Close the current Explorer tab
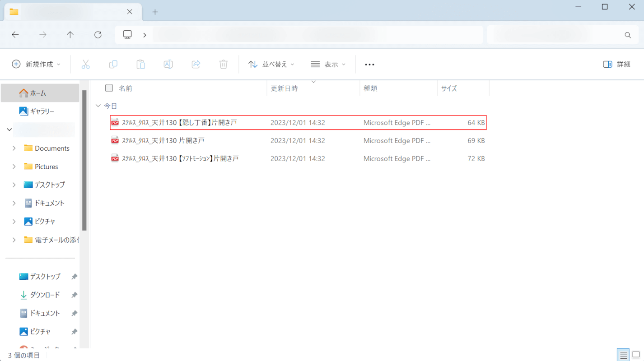644x361 pixels. click(130, 12)
